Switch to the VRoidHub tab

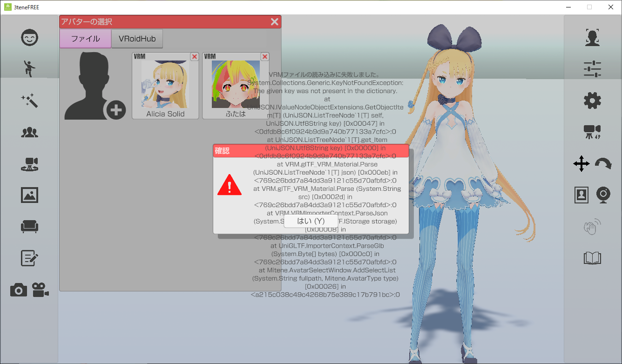click(x=137, y=39)
